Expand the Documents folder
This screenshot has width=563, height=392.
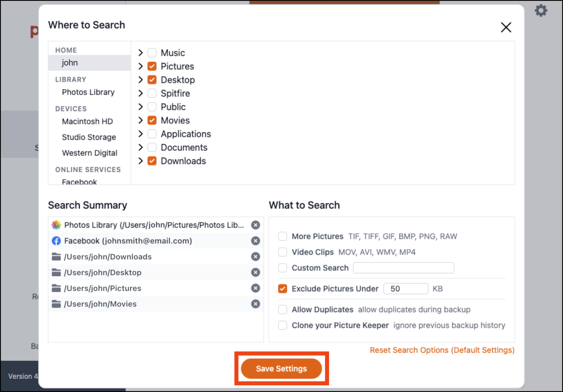(140, 147)
